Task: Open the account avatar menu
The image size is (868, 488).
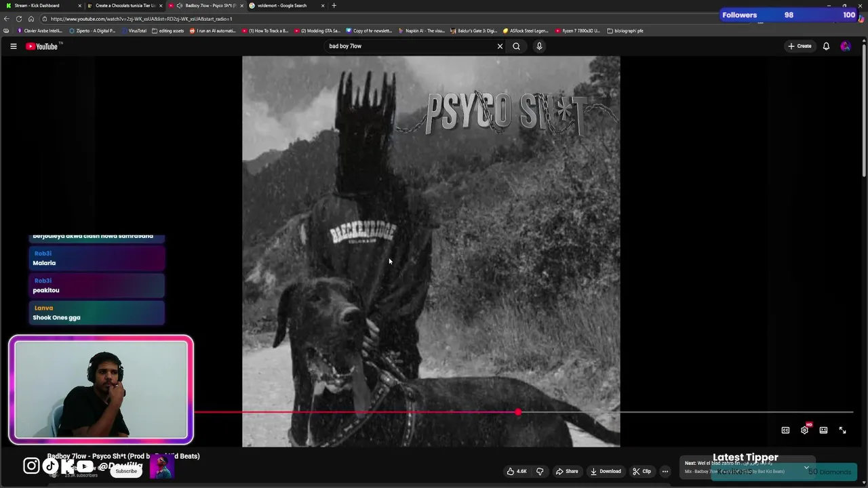Action: pos(845,46)
